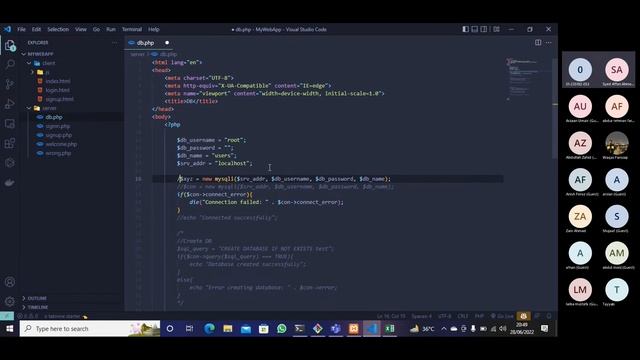Click the Go Live button in status bar
This screenshot has height=360, width=640.
[502, 316]
